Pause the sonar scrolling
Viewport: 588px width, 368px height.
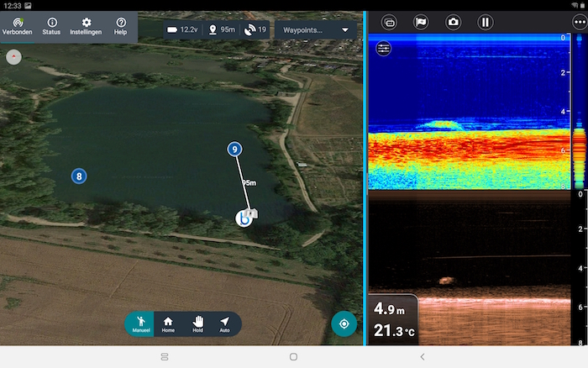(486, 22)
